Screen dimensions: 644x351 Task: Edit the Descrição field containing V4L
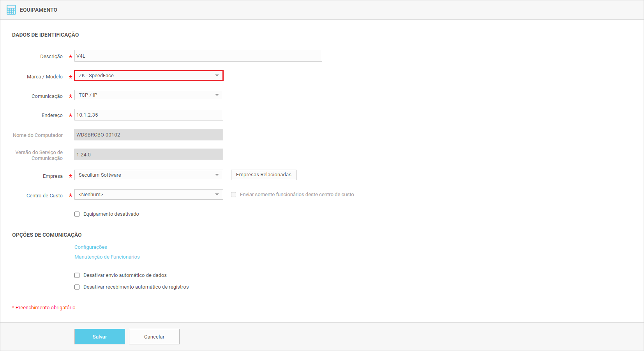coord(198,56)
